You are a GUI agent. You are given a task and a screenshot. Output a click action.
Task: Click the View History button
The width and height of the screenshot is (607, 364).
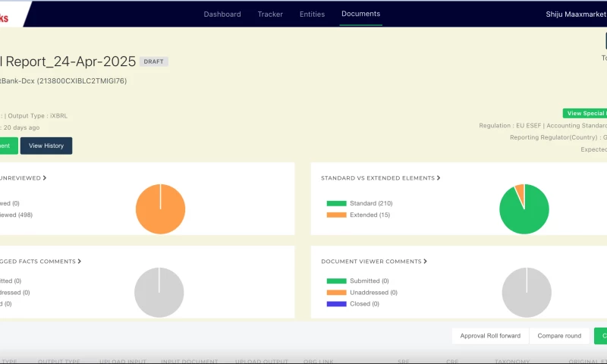46,146
